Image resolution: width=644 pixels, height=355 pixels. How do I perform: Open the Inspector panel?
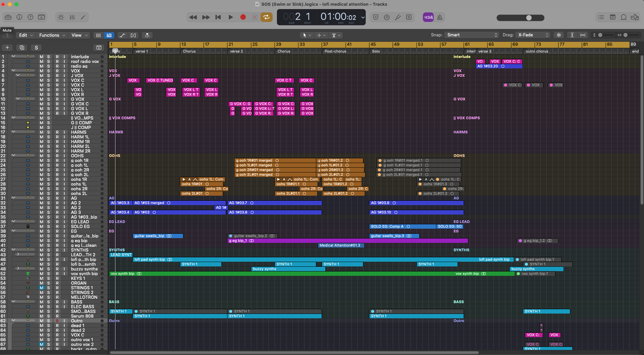20,17
